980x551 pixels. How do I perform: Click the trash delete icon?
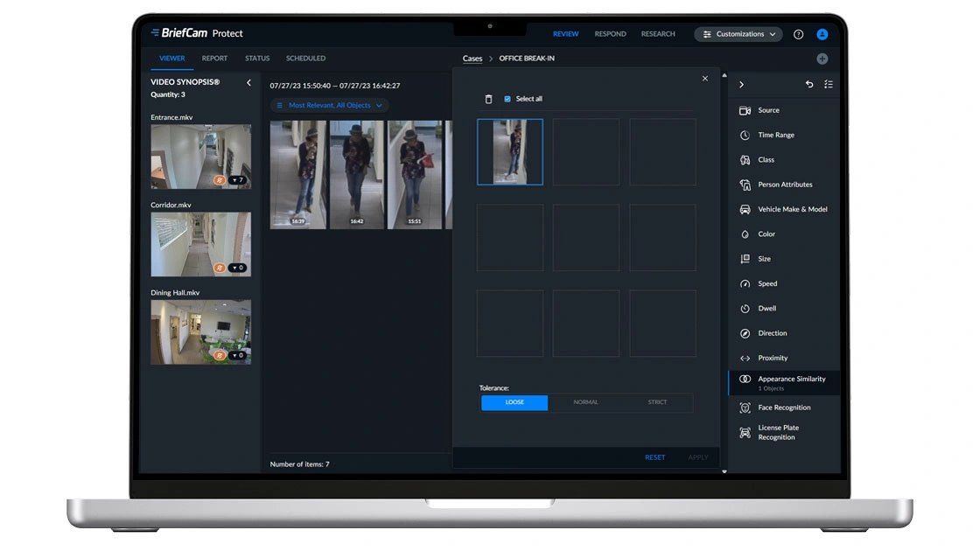488,99
